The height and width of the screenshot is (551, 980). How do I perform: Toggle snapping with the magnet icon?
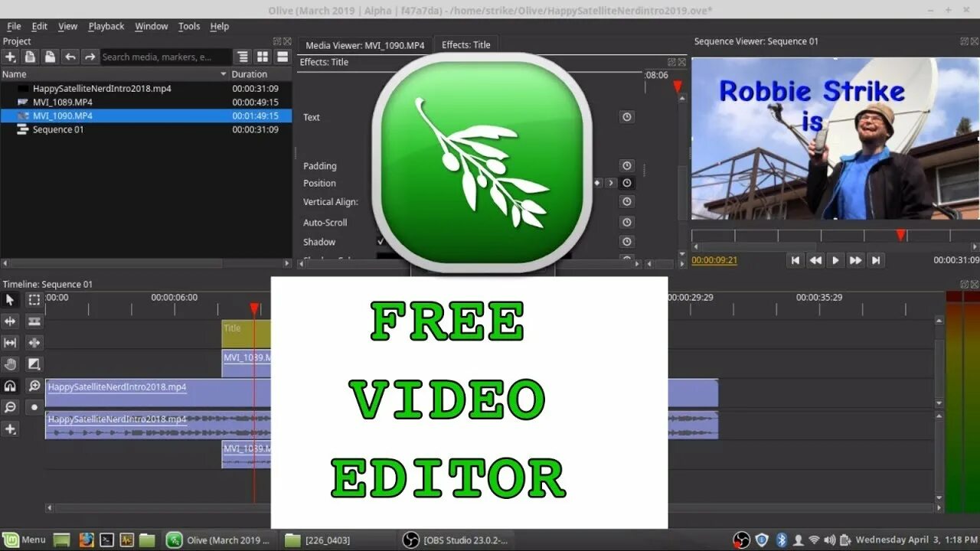click(x=10, y=386)
